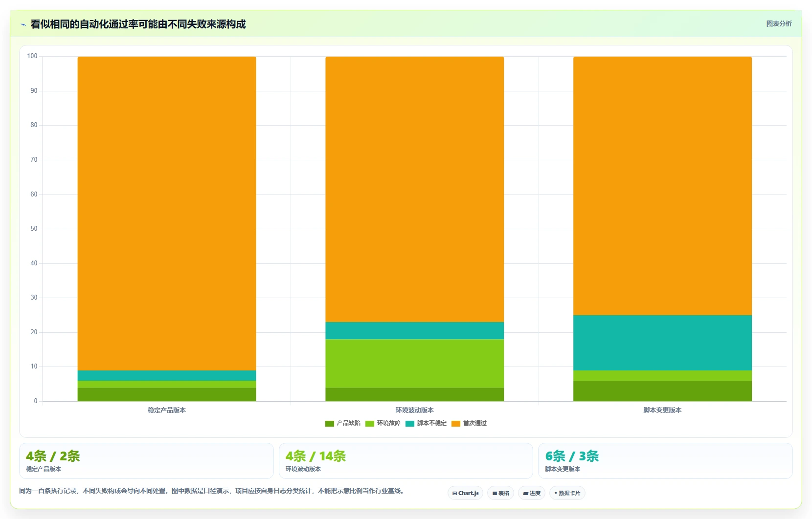Screen dimensions: 812x519
Task: Click the y-axis tick label 50
Action: click(x=34, y=229)
